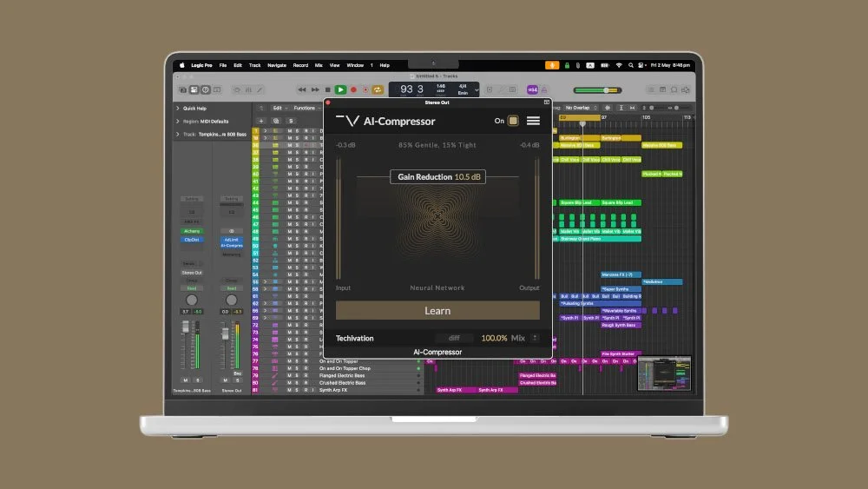Open the Logic Pro menu

(201, 65)
